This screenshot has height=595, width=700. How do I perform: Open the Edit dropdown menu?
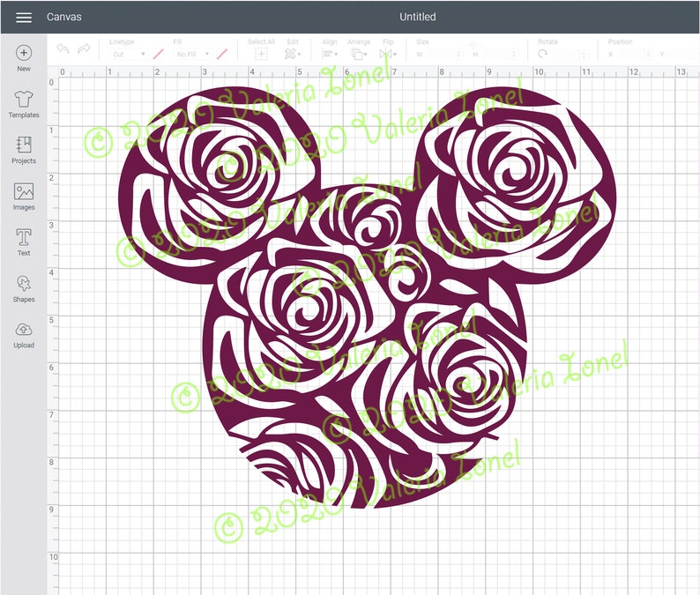point(293,54)
